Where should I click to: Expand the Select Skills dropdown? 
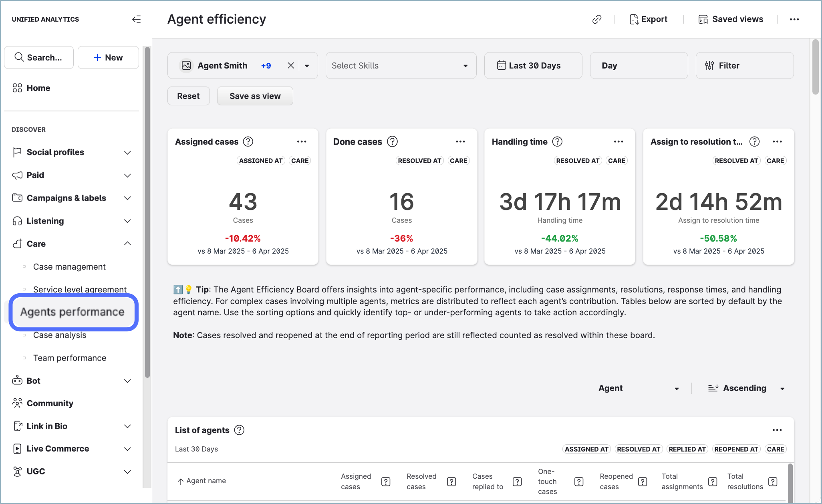401,65
